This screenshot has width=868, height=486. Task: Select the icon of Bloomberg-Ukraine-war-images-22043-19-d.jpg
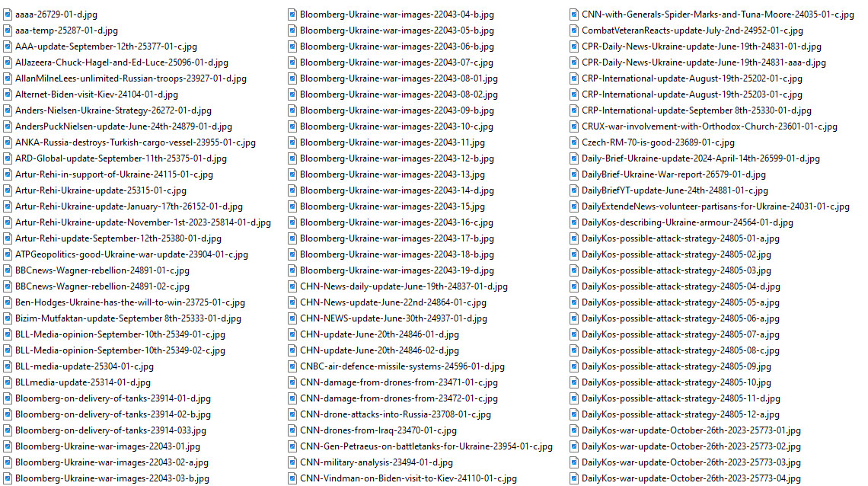292,270
